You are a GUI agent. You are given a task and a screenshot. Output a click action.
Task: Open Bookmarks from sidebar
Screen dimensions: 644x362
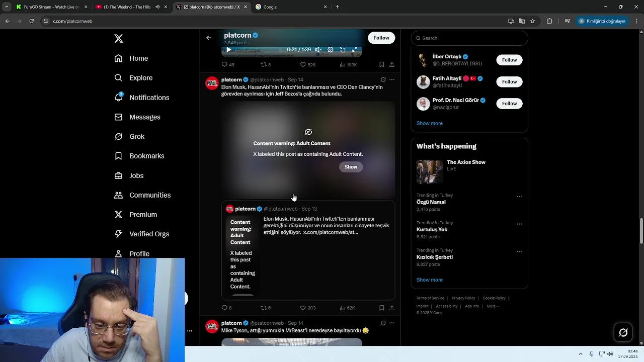[139, 156]
